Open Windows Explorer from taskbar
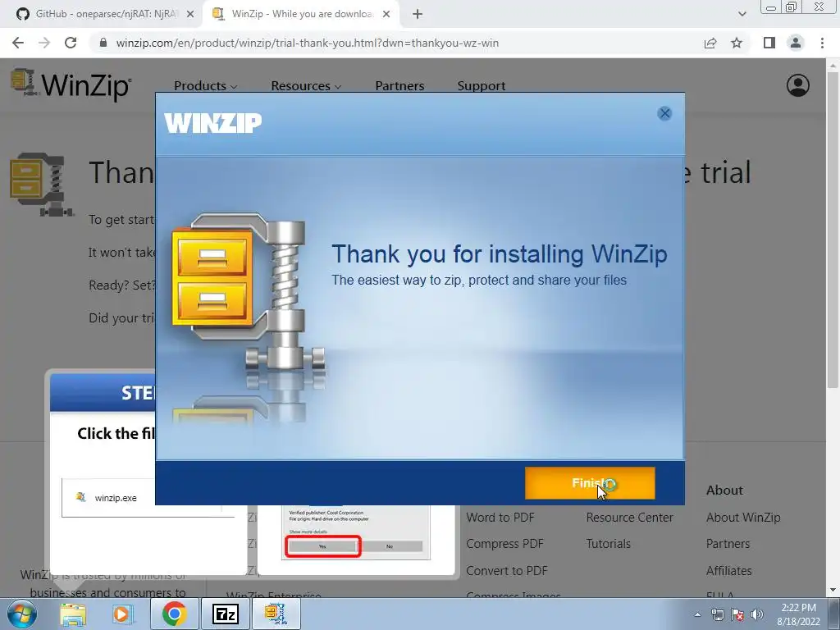 click(x=73, y=614)
